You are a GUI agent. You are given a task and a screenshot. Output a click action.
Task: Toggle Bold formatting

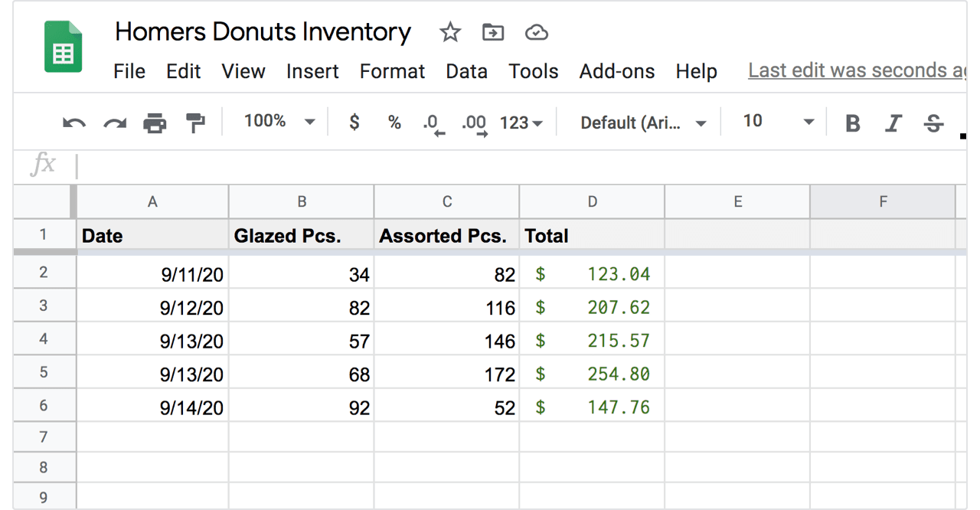(x=853, y=123)
